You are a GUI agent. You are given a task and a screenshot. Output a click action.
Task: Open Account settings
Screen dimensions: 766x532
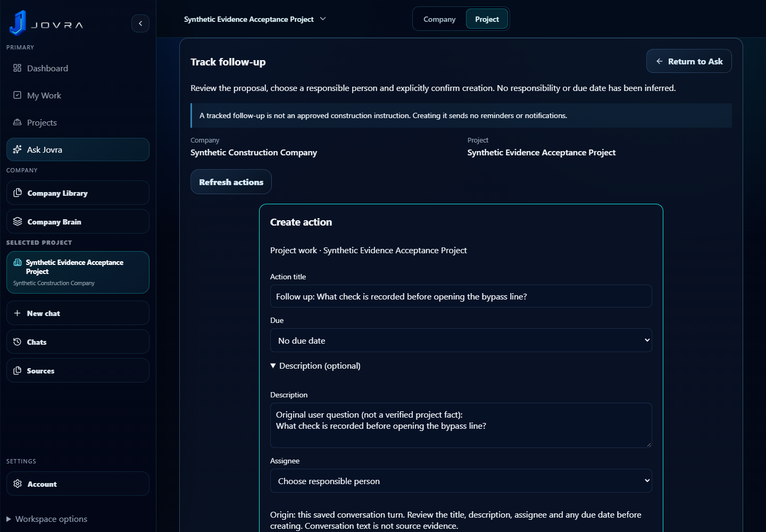click(x=78, y=484)
